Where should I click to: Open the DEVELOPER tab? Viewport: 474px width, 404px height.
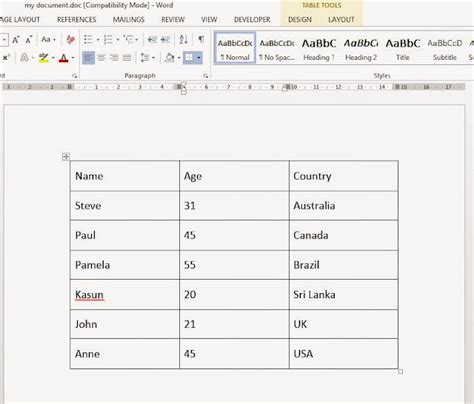pos(252,20)
